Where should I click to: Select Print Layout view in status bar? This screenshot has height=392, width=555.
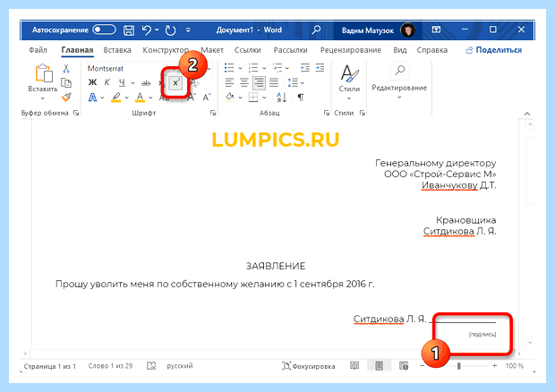379,365
